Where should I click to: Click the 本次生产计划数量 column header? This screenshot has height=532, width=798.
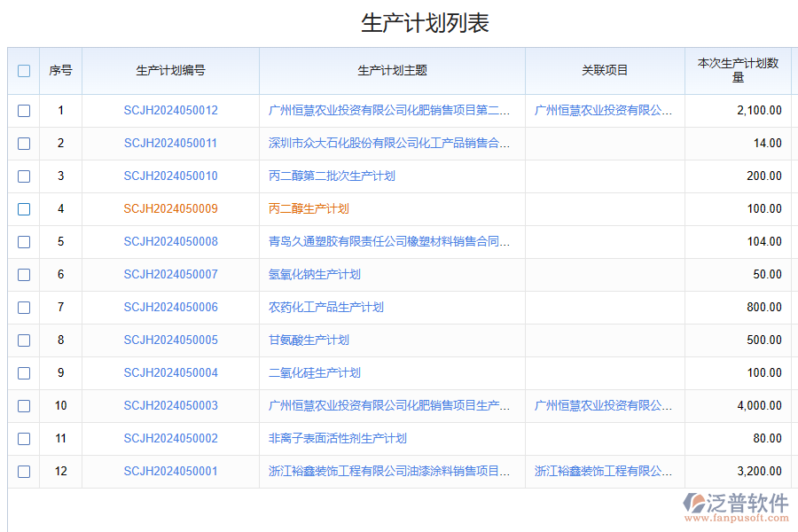tap(738, 71)
